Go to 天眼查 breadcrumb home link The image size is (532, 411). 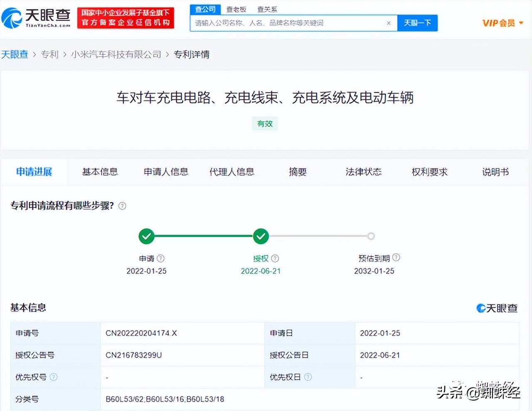15,54
